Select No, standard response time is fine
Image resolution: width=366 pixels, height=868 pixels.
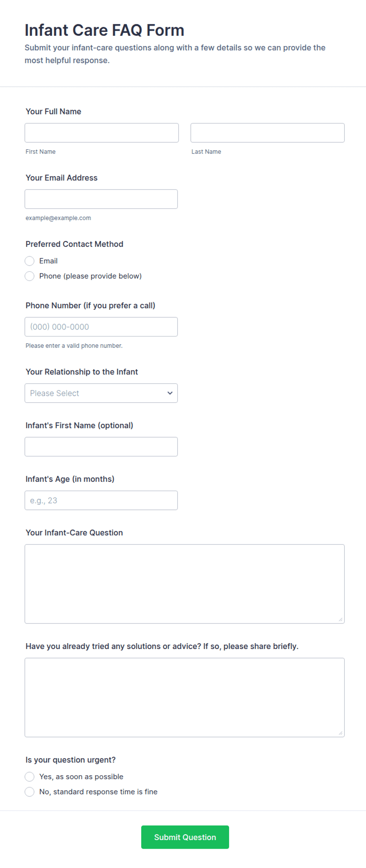point(30,792)
